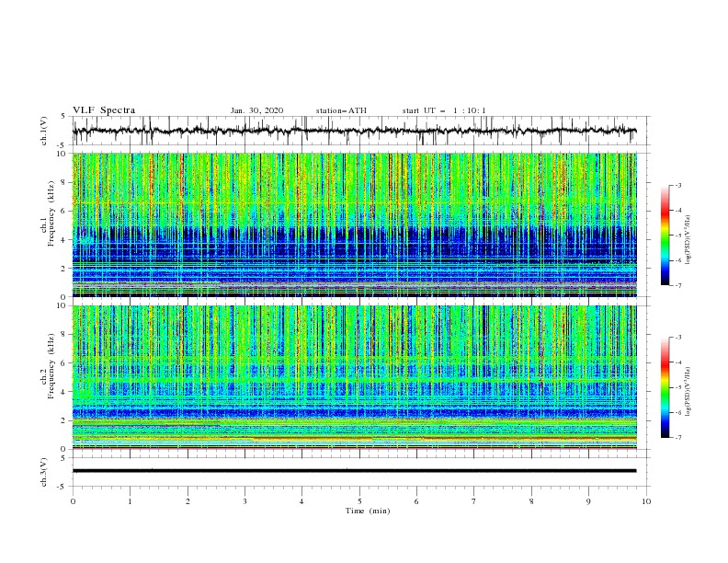Image resolution: width=728 pixels, height=563 pixels.
Task: Click the station=ATH label
Action: point(341,110)
